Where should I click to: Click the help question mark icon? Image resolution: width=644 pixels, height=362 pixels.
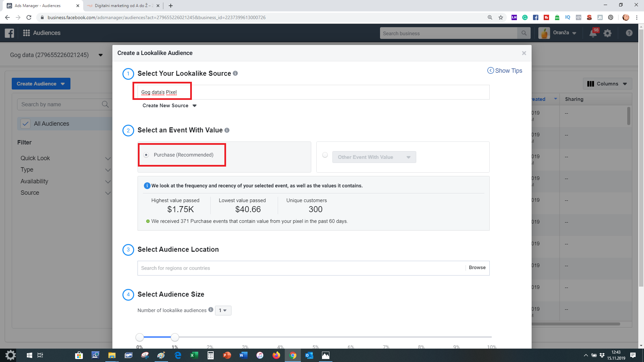629,33
